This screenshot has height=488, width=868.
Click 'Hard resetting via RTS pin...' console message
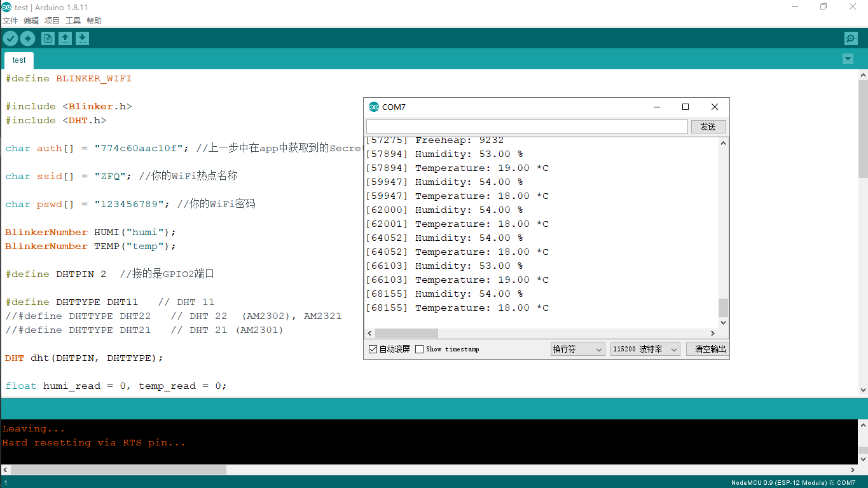(94, 443)
